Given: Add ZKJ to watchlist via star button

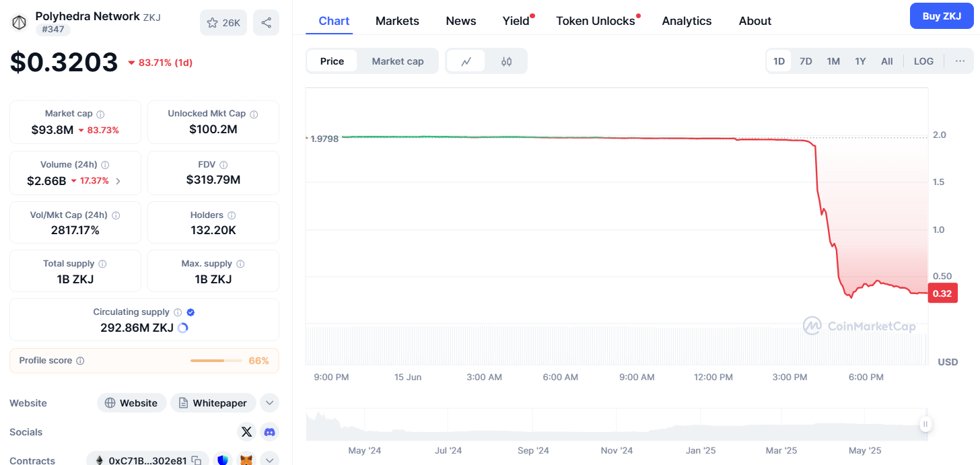Looking at the screenshot, I should [223, 23].
